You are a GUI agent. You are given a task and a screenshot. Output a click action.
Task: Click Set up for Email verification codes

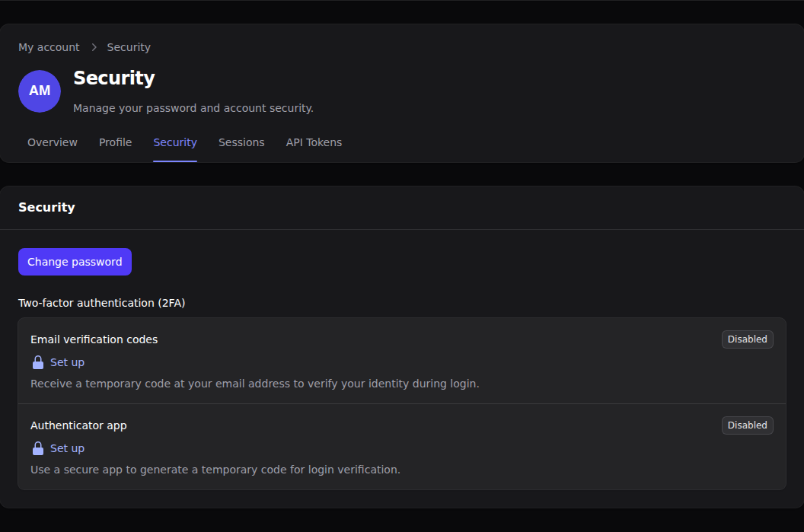point(67,362)
